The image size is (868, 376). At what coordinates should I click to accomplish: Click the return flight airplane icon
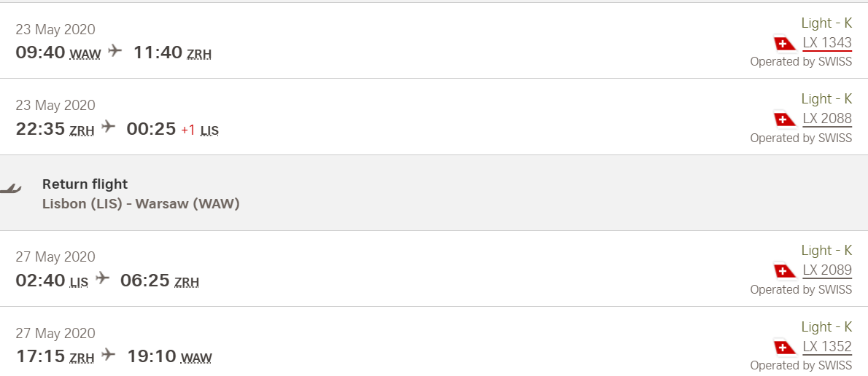pos(10,189)
